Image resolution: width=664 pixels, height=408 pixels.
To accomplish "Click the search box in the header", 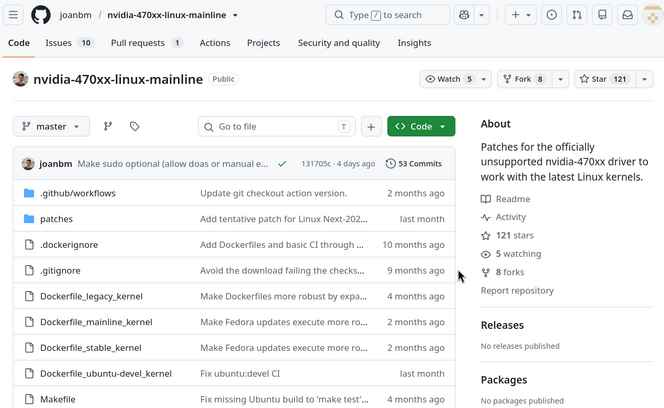I will (388, 15).
